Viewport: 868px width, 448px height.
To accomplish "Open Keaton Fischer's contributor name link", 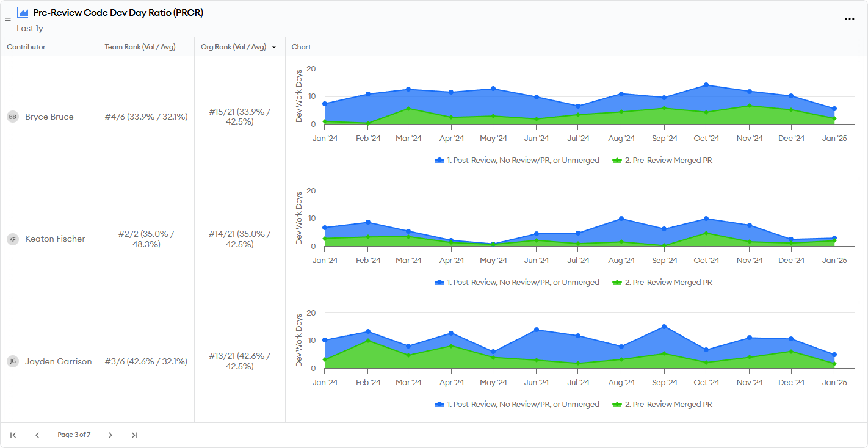I will [x=55, y=239].
